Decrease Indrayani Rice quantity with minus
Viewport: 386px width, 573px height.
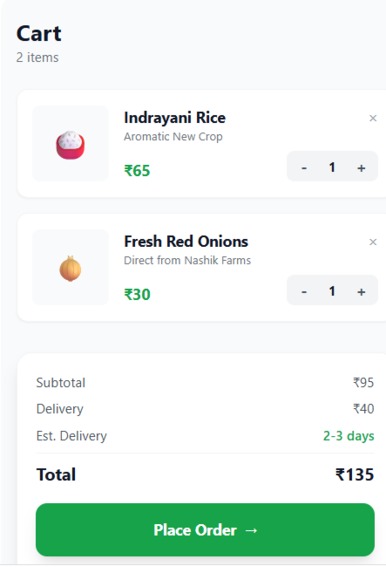(304, 168)
